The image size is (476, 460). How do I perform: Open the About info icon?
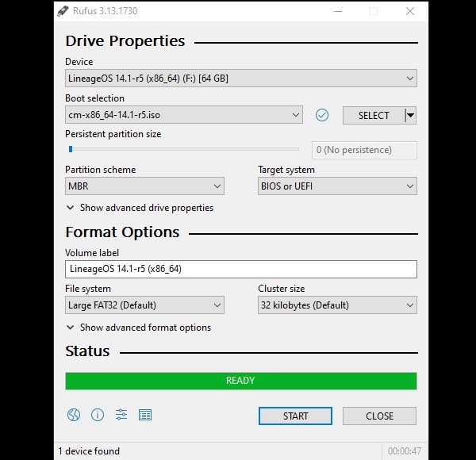98,415
